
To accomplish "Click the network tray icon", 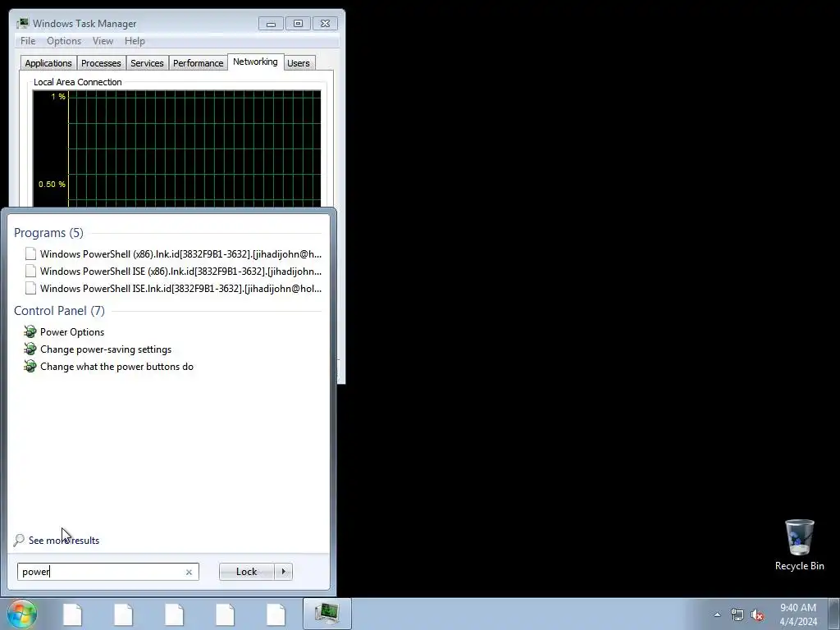I will click(737, 614).
